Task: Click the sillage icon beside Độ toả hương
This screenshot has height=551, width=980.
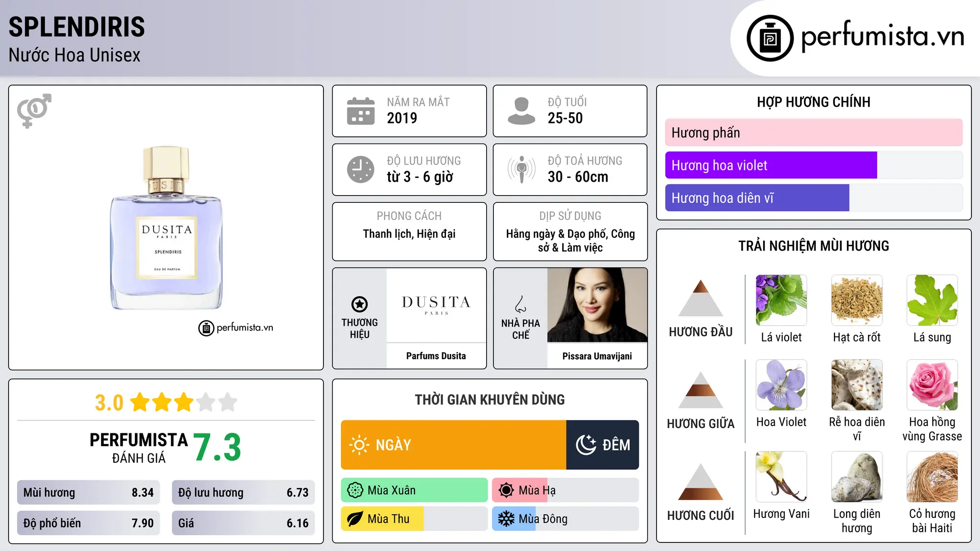Action: pyautogui.click(x=522, y=169)
